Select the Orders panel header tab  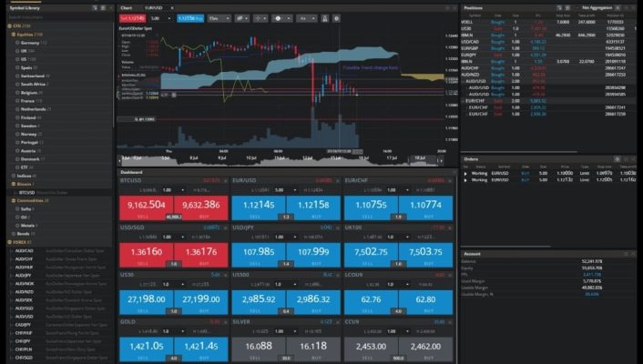click(471, 159)
